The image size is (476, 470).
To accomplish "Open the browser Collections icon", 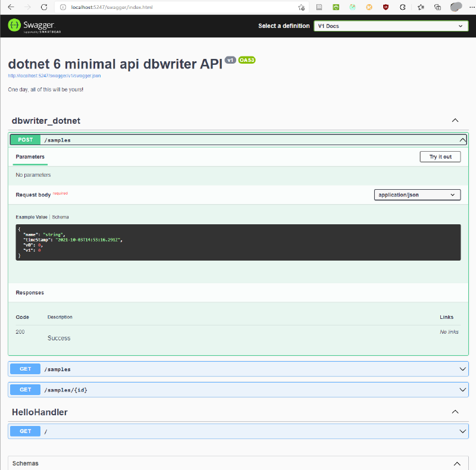I will point(437,7).
